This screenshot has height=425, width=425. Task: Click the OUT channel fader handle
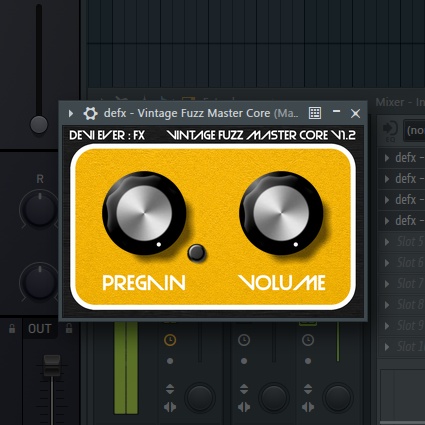pyautogui.click(x=52, y=366)
